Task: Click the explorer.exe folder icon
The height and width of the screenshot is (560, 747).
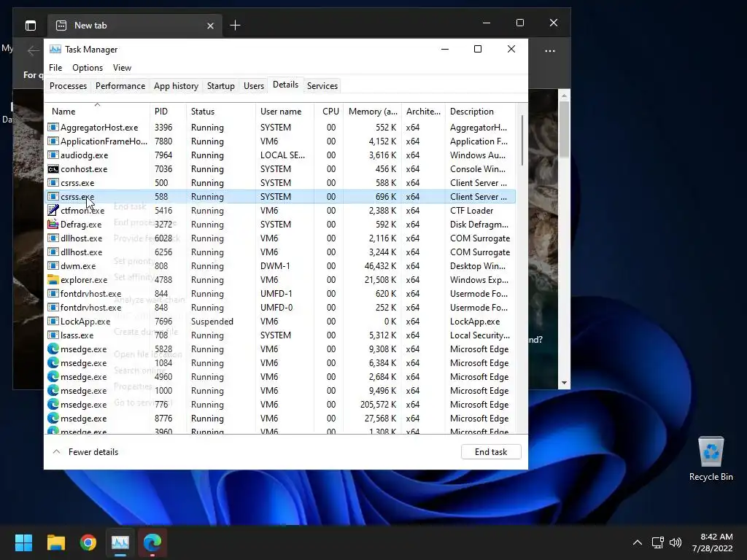Action: [x=53, y=279]
